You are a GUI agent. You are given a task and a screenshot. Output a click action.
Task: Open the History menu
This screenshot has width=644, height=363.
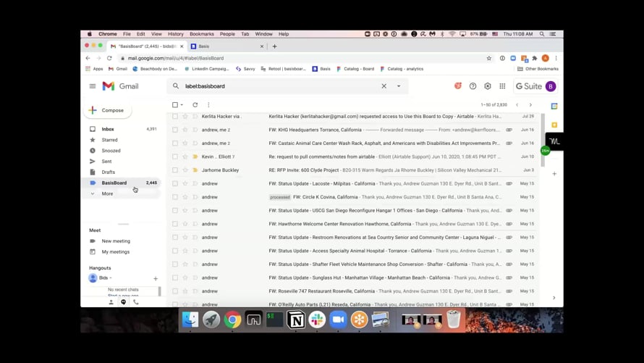pyautogui.click(x=175, y=34)
